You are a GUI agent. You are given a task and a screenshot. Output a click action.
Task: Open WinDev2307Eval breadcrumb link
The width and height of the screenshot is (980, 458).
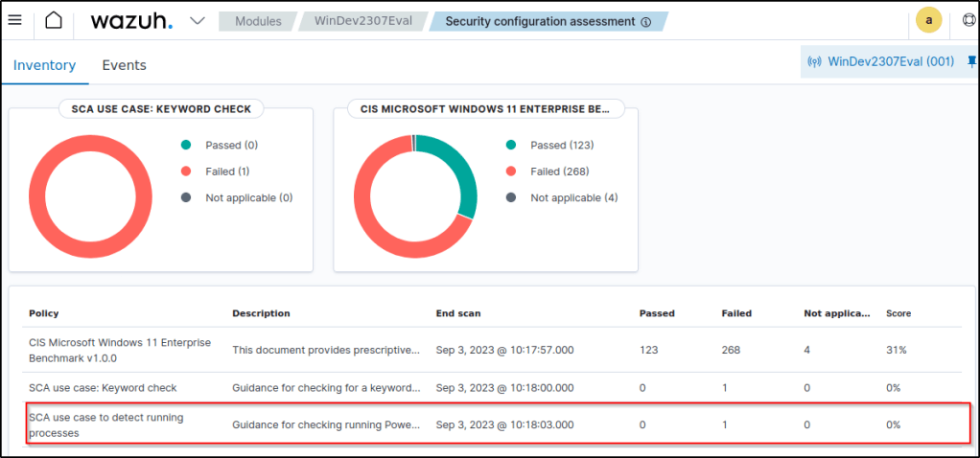click(369, 21)
